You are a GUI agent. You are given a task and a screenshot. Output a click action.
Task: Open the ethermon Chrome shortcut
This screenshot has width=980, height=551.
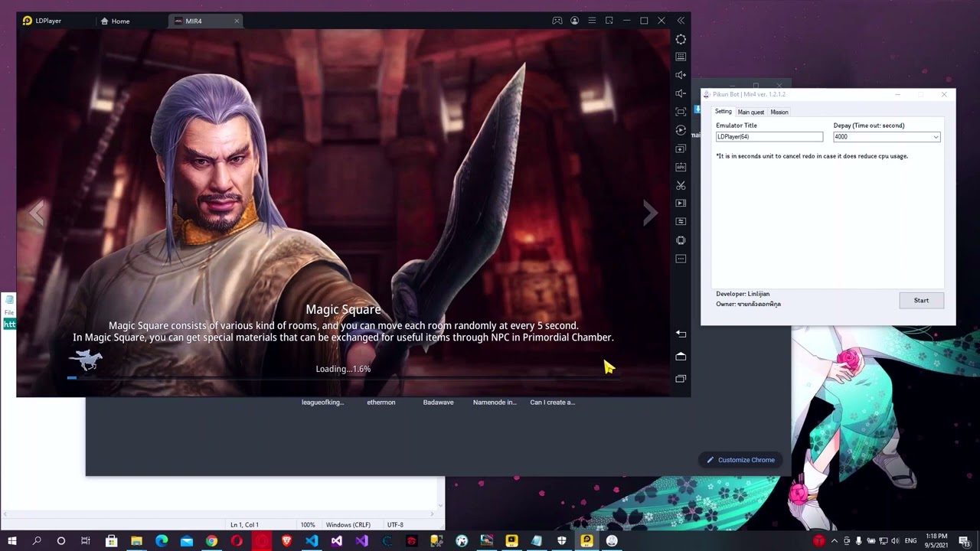point(381,403)
